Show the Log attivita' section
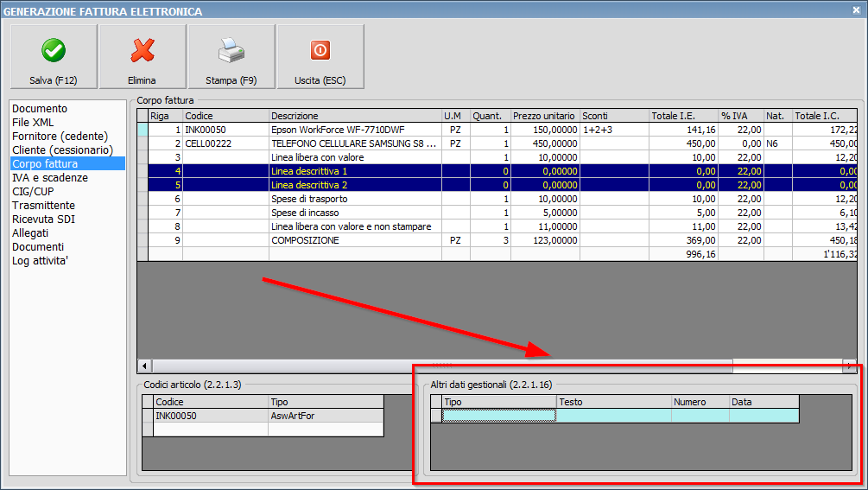This screenshot has width=868, height=490. tap(41, 261)
